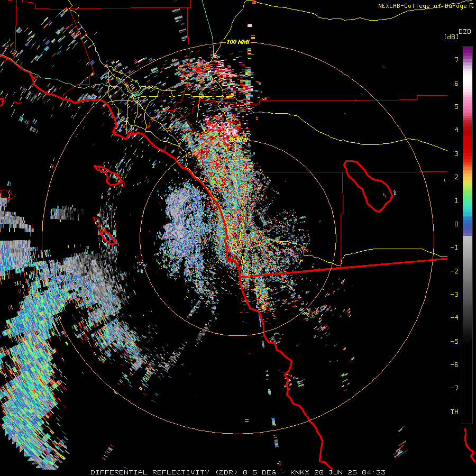Screen dimensions: 476x476
Task: Select the -4 value on the scale
Action: tap(454, 318)
